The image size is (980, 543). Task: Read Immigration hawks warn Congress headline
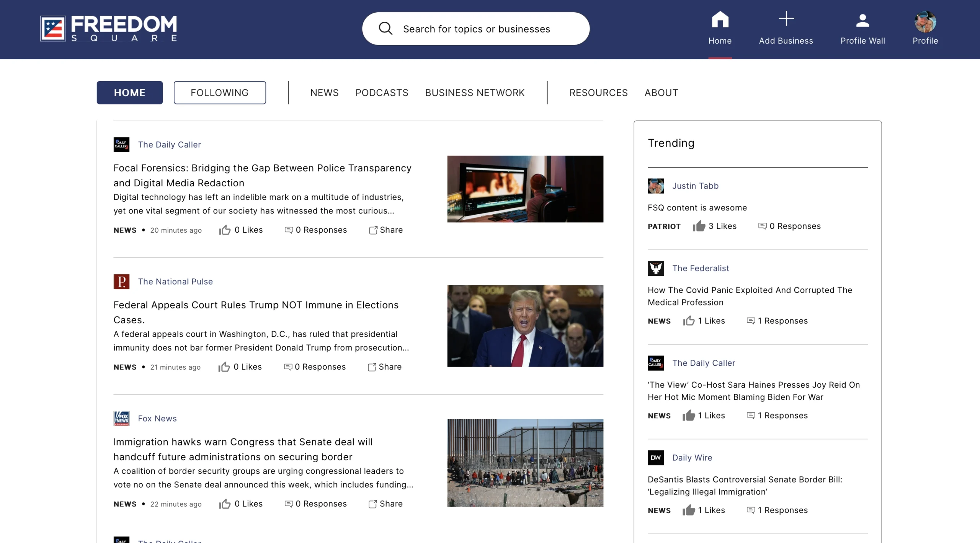coord(243,450)
